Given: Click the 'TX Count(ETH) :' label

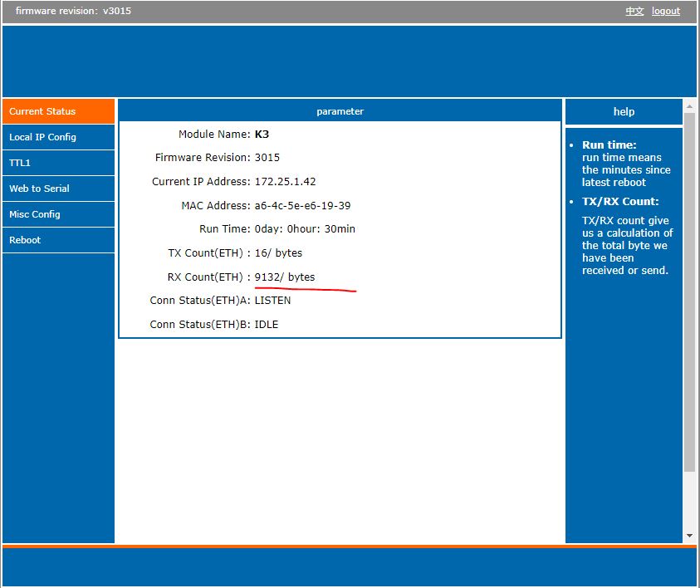Looking at the screenshot, I should pos(209,253).
